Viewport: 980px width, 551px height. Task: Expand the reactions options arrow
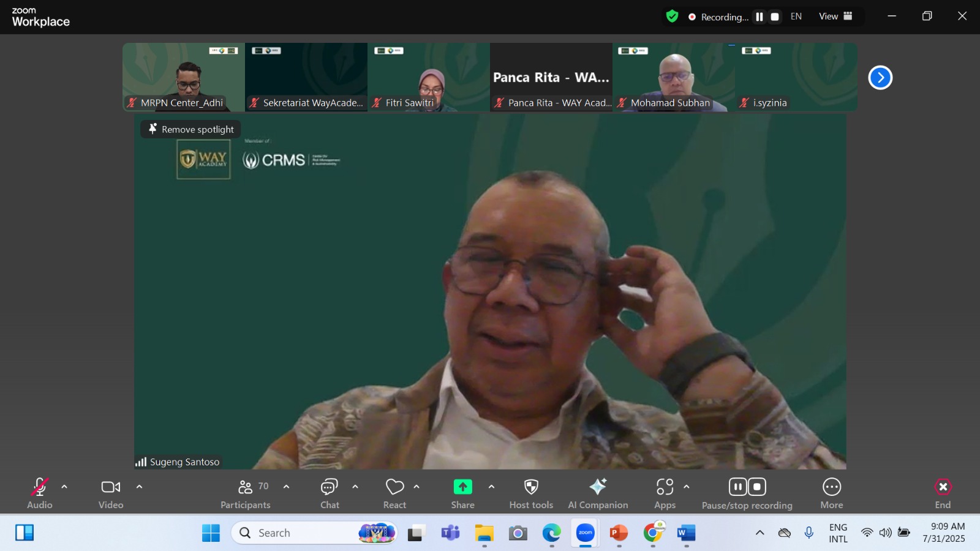417,487
